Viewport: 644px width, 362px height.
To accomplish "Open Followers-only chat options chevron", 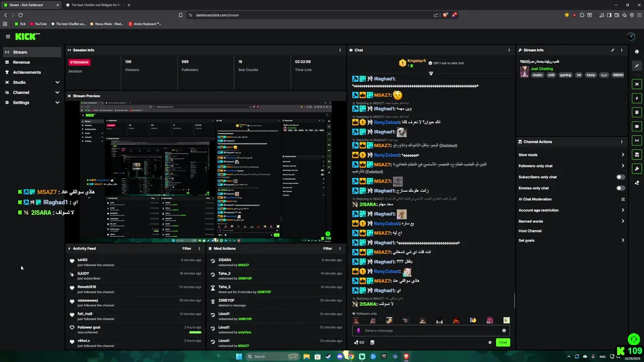I will [623, 166].
